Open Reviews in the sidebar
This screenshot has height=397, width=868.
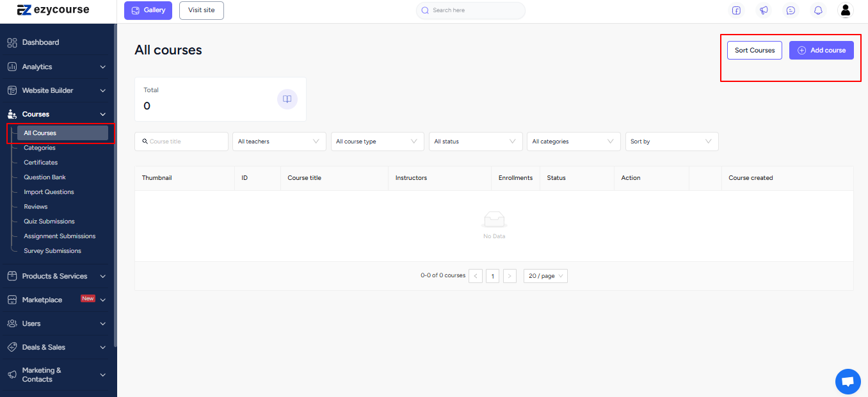(x=36, y=207)
